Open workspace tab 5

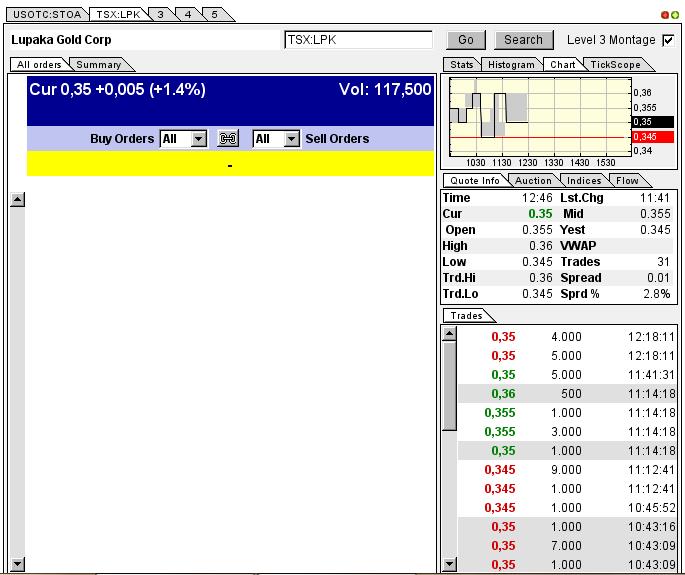pos(214,14)
